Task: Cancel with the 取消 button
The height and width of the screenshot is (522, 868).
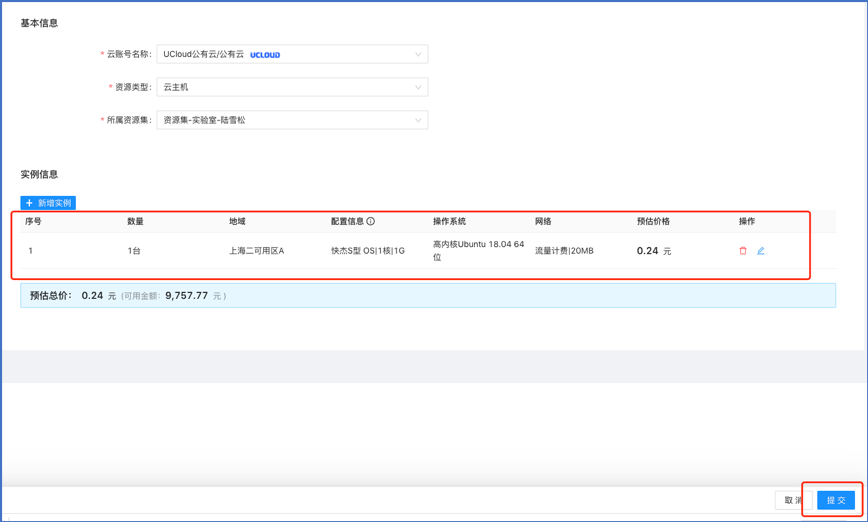Action: 793,500
